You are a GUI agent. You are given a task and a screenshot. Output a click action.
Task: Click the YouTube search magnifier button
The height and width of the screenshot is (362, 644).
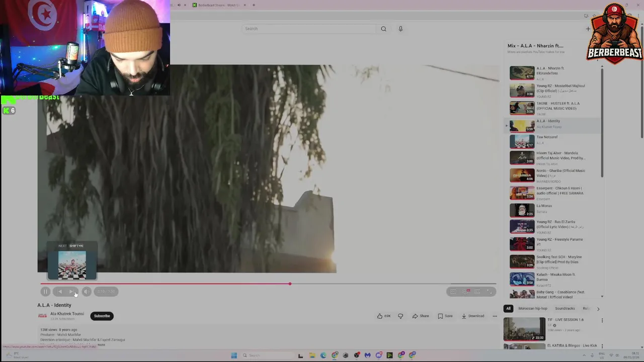pos(383,29)
